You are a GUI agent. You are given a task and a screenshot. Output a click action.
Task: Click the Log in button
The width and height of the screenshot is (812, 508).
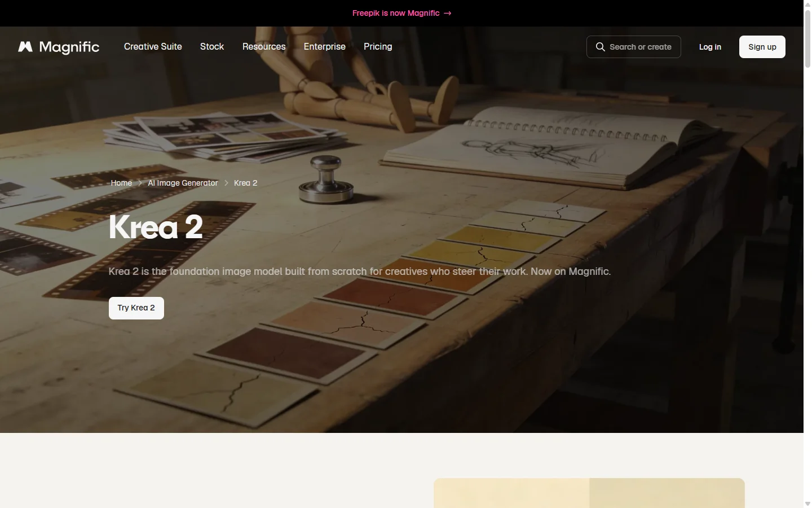tap(710, 47)
